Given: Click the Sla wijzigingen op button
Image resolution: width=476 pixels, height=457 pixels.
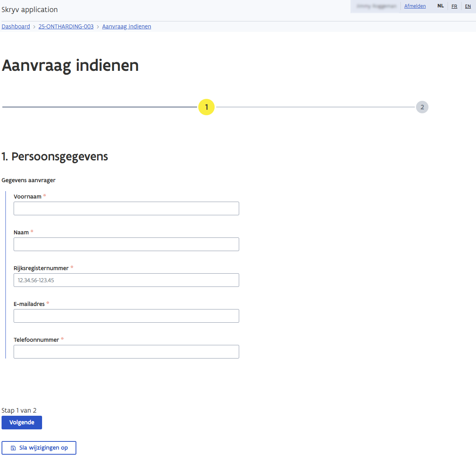Looking at the screenshot, I should coord(39,447).
